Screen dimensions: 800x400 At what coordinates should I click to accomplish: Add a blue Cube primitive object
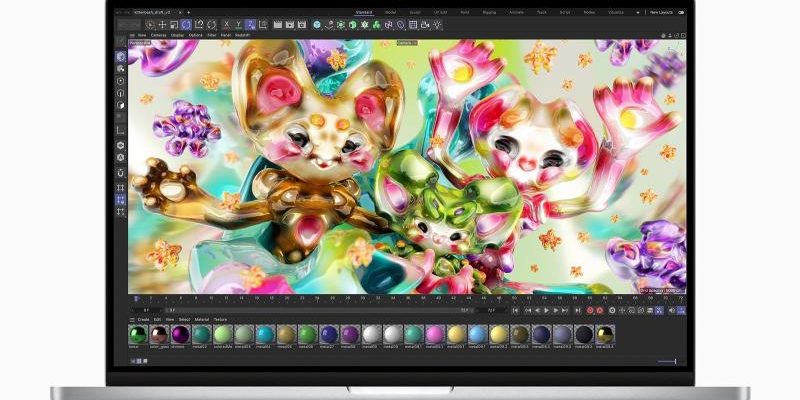pyautogui.click(x=317, y=24)
